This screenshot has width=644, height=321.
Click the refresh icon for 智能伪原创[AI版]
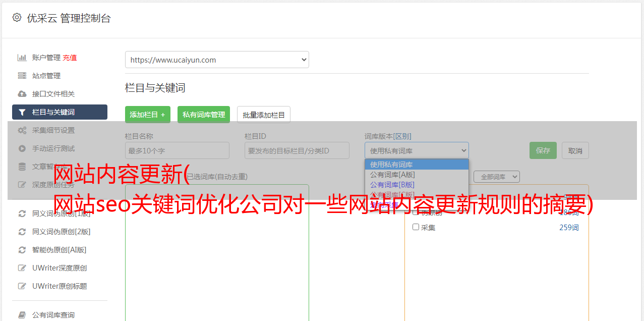pyautogui.click(x=22, y=250)
